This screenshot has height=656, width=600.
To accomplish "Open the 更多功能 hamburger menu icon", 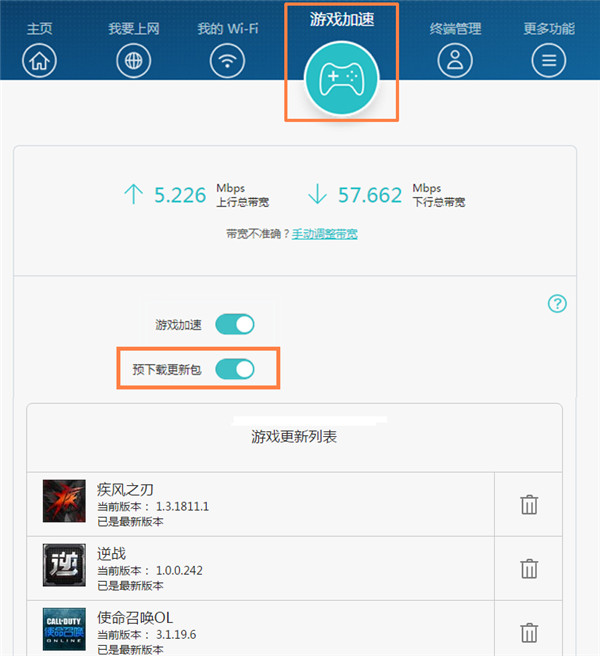I will tap(548, 61).
